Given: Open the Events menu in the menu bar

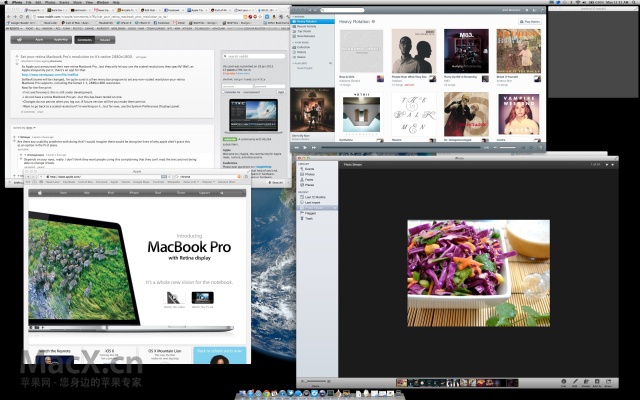Looking at the screenshot, I should [64, 2].
